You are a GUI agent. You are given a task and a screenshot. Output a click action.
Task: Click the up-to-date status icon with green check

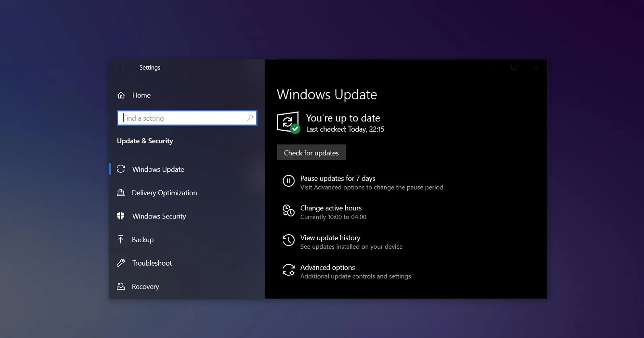click(x=288, y=122)
